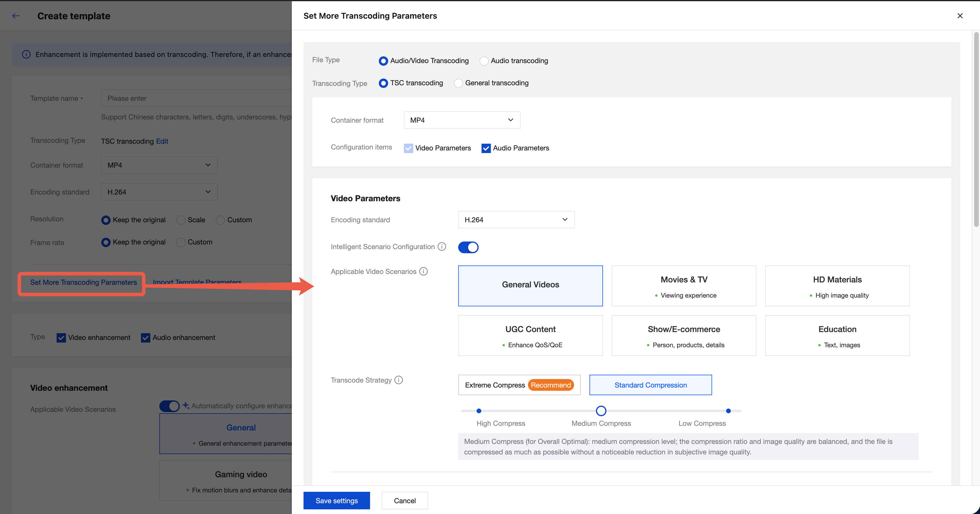Click info icon next to Intelligent Scenario Configuration
The image size is (980, 514).
(442, 246)
